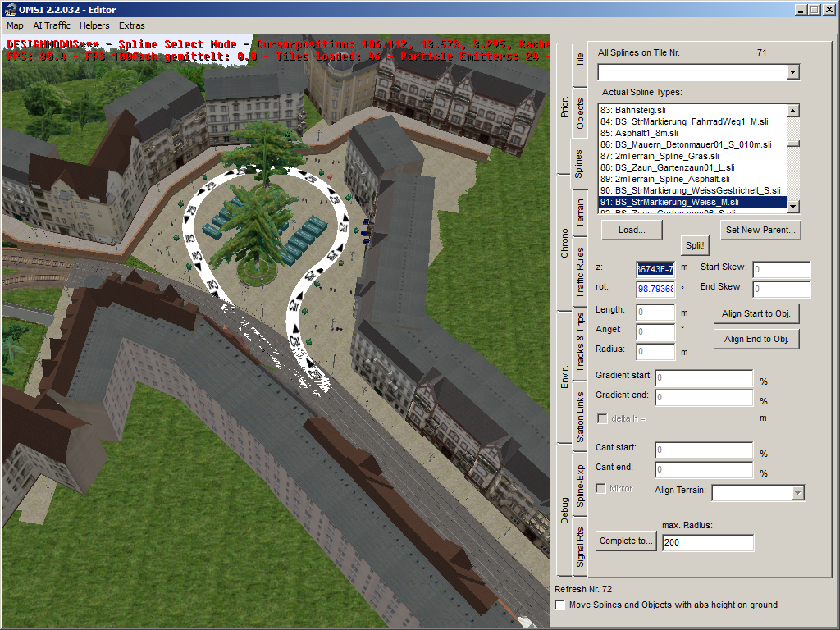This screenshot has width=840, height=630.
Task: Switch to the Objects tab
Action: [580, 114]
